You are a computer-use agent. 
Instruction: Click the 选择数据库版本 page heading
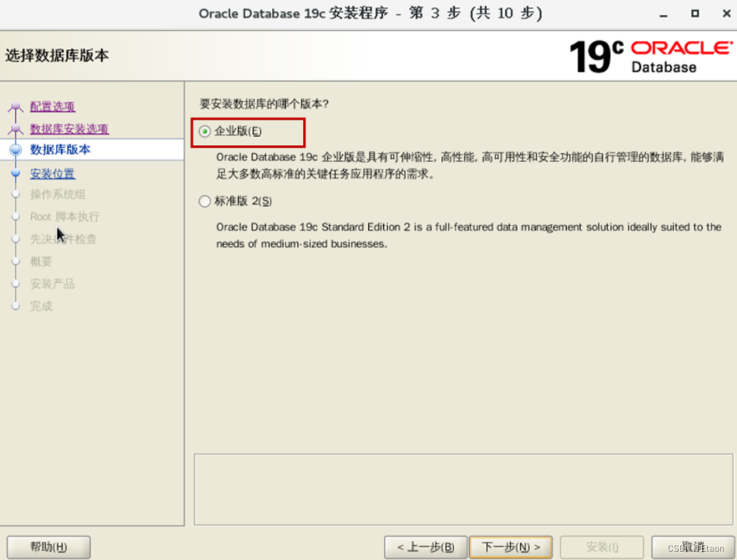tap(57, 55)
